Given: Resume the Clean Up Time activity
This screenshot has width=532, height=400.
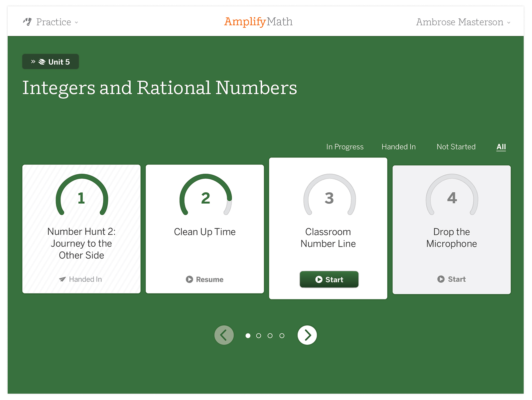Looking at the screenshot, I should click(205, 280).
